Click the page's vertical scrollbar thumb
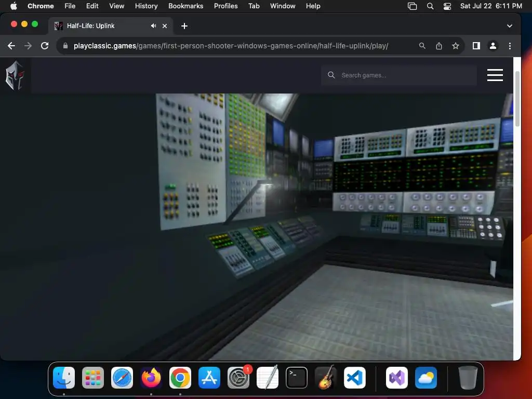Image resolution: width=532 pixels, height=399 pixels. pos(517,99)
